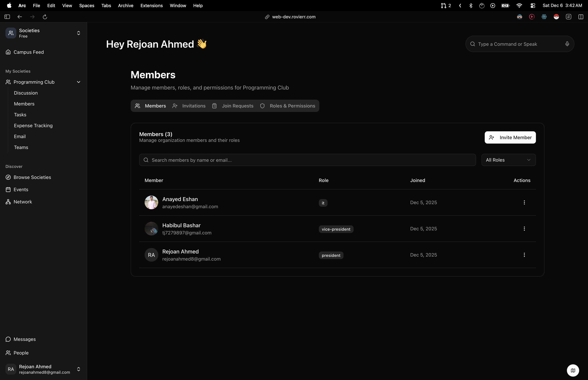Toggle Arc split view icon
The image size is (588, 380).
click(x=581, y=17)
